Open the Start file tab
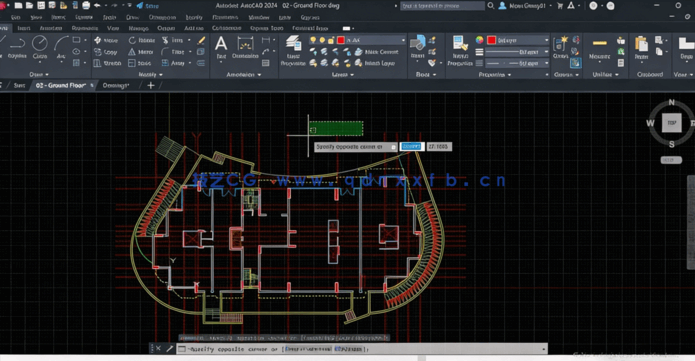This screenshot has height=361, width=695. point(19,85)
